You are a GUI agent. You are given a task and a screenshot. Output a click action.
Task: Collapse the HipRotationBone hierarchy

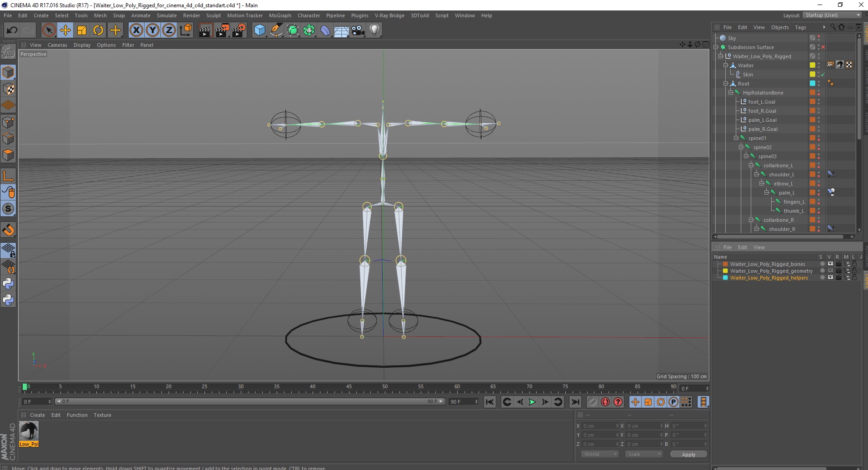coord(731,93)
